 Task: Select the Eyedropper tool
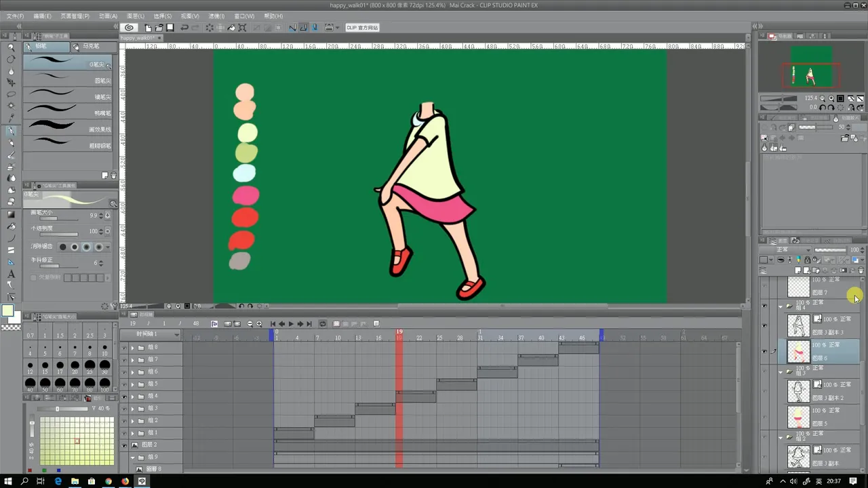(x=11, y=118)
